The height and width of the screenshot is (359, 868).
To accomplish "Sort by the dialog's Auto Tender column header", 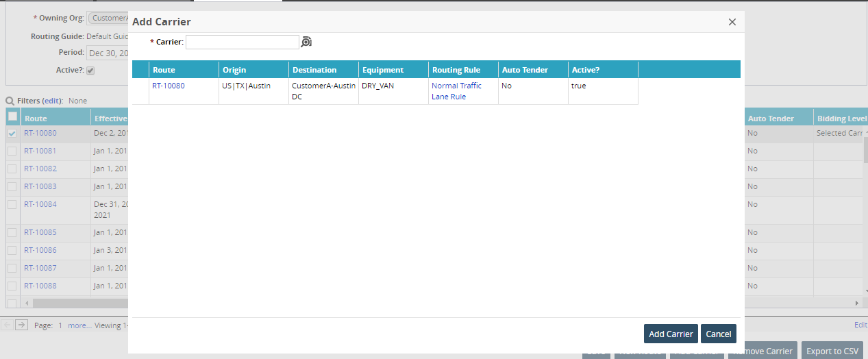I will (533, 70).
